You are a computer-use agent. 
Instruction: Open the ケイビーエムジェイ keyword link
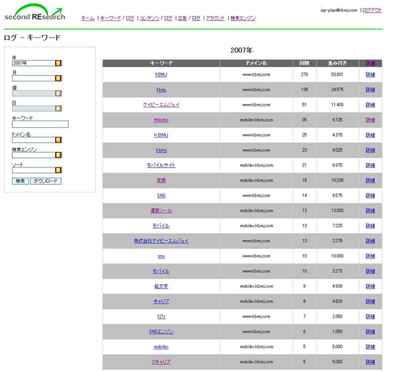pyautogui.click(x=161, y=105)
